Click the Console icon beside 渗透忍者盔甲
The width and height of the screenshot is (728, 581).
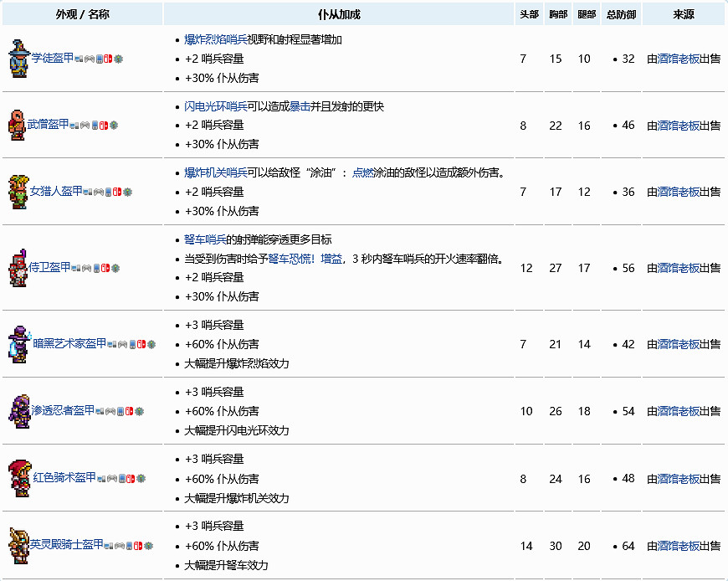point(109,411)
